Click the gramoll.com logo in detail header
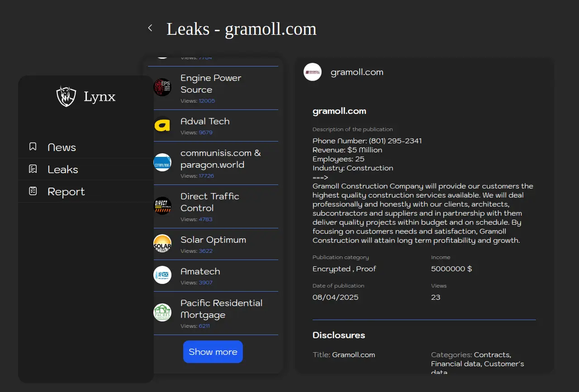This screenshot has height=392, width=579. [313, 72]
